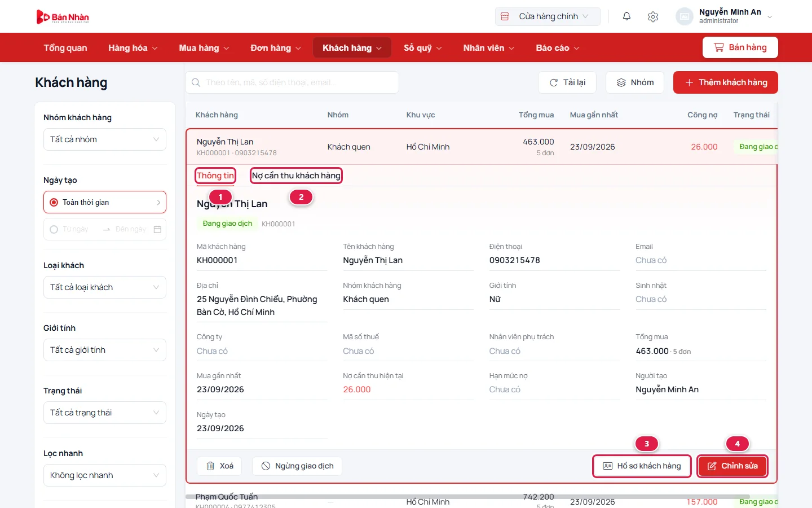Viewport: 812px width, 508px height.
Task: Switch to Nợ cần thu khách hàng tab
Action: (x=296, y=176)
